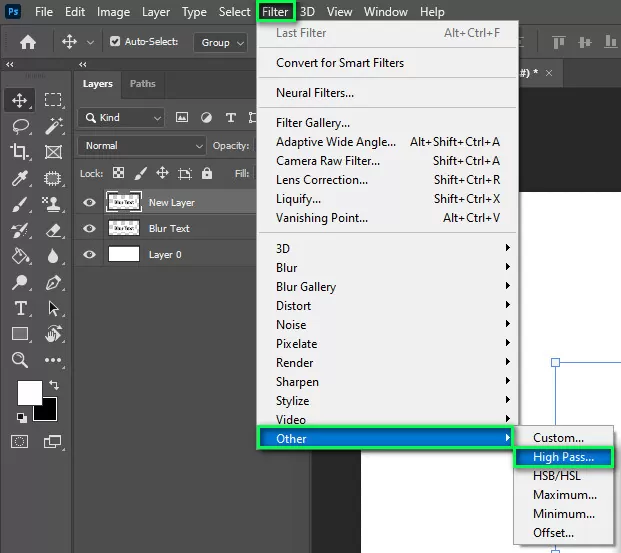This screenshot has width=621, height=553.
Task: Select the Spot Healing Brush tool
Action: 53,178
